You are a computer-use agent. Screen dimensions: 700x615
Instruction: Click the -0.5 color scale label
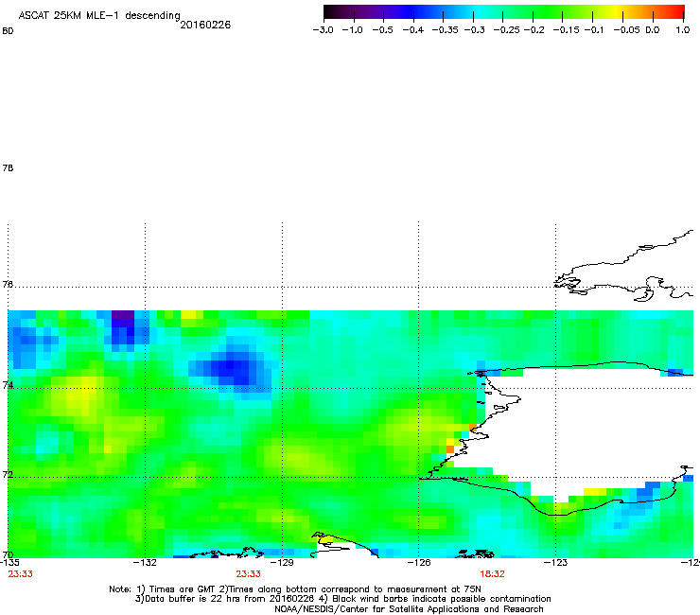[382, 30]
